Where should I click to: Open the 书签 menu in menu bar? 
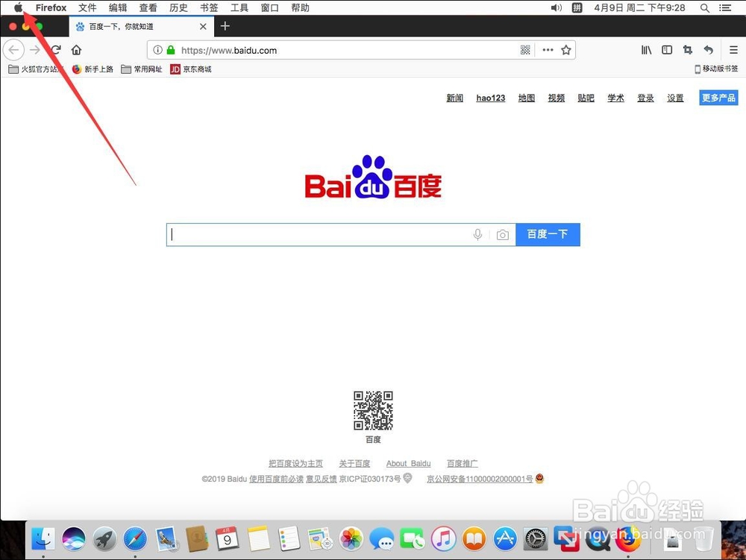pos(209,7)
